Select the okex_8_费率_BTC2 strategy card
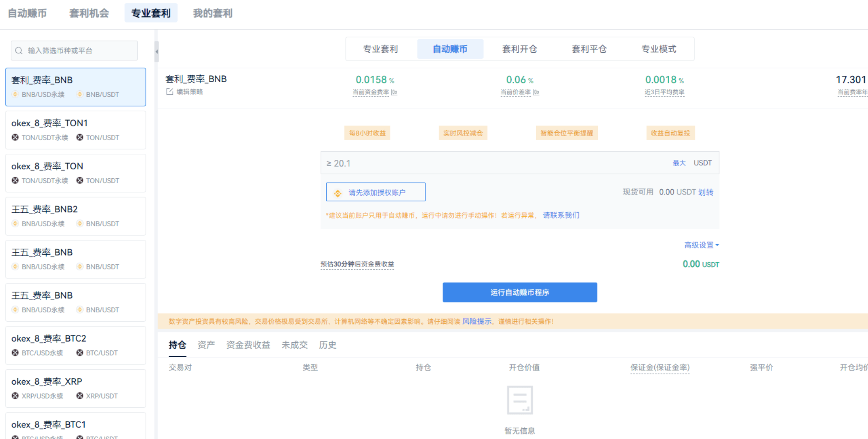This screenshot has width=868, height=439. pos(75,345)
